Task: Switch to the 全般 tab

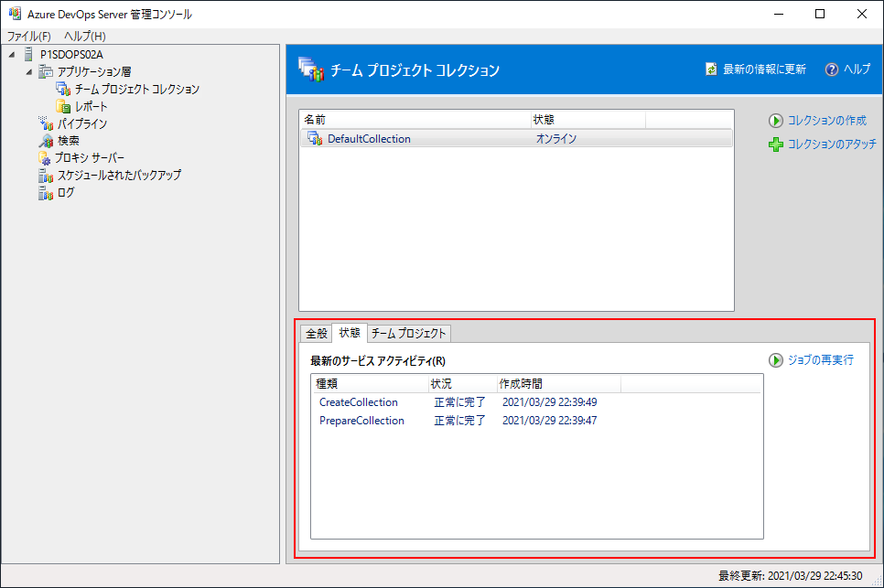Action: point(316,334)
